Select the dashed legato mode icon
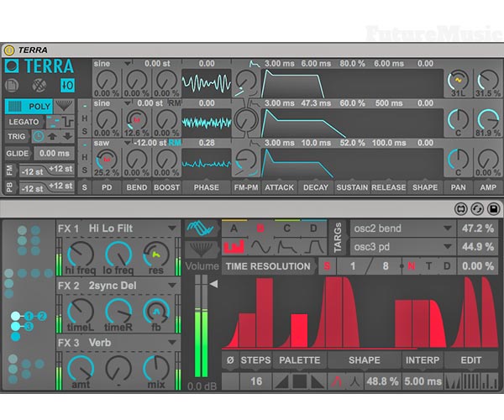Viewport: 504px width, 420px height. click(x=53, y=122)
